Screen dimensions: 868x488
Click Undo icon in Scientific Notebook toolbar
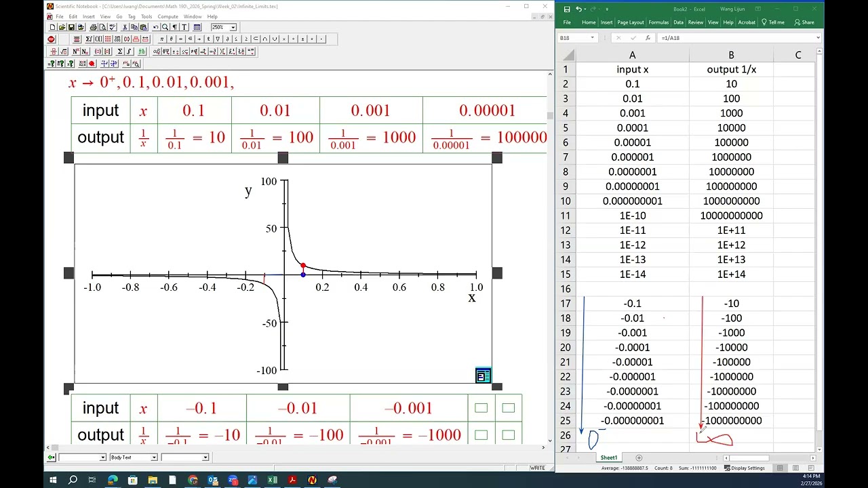click(x=155, y=27)
